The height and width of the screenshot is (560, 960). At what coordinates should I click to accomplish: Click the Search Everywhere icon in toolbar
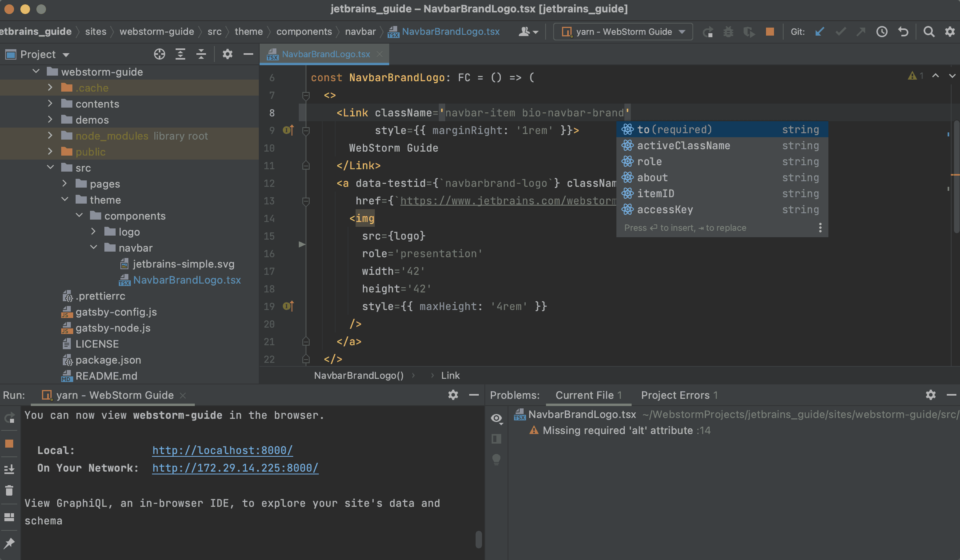point(929,31)
